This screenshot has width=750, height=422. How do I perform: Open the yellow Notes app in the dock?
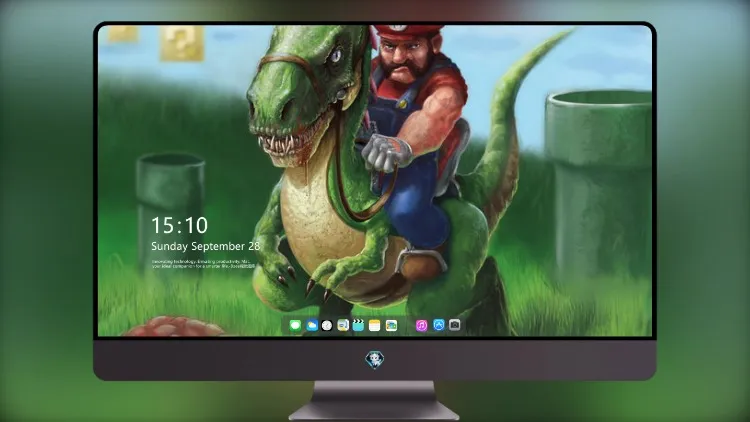tap(375, 325)
